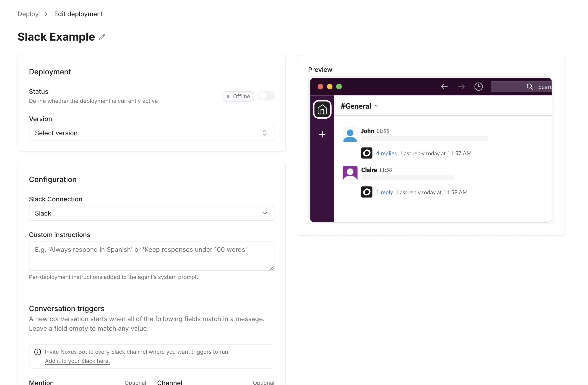The width and height of the screenshot is (588, 385).
Task: Click the back arrow in the Slack preview
Action: pos(444,86)
